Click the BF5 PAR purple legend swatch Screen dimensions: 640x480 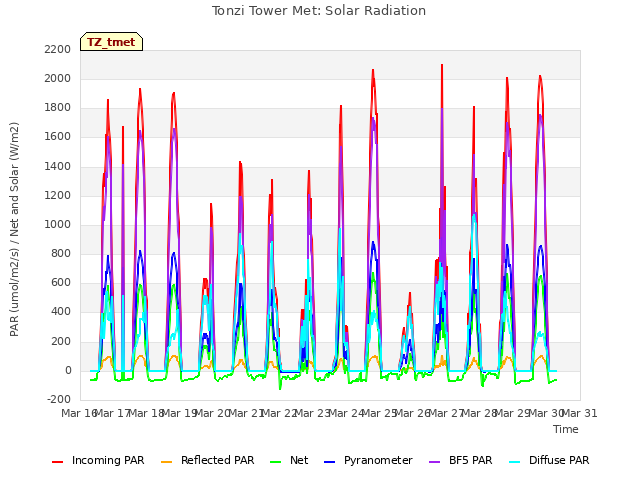click(435, 462)
